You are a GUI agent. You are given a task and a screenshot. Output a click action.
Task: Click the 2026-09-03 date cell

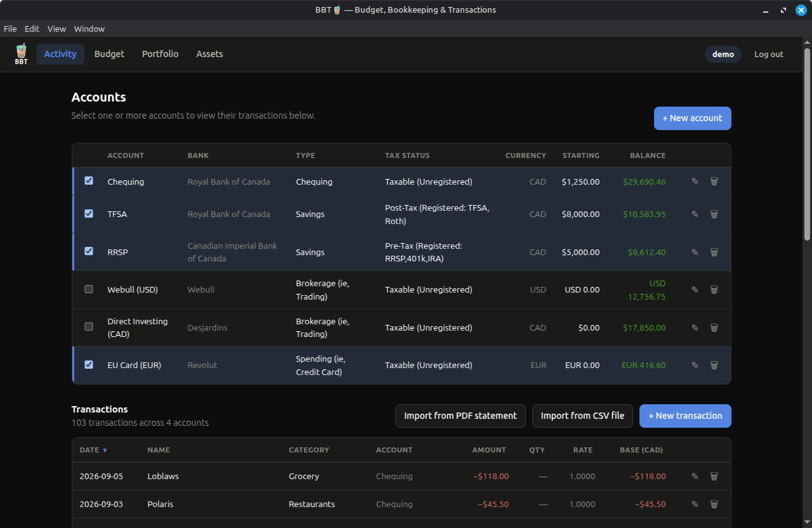[x=101, y=505]
